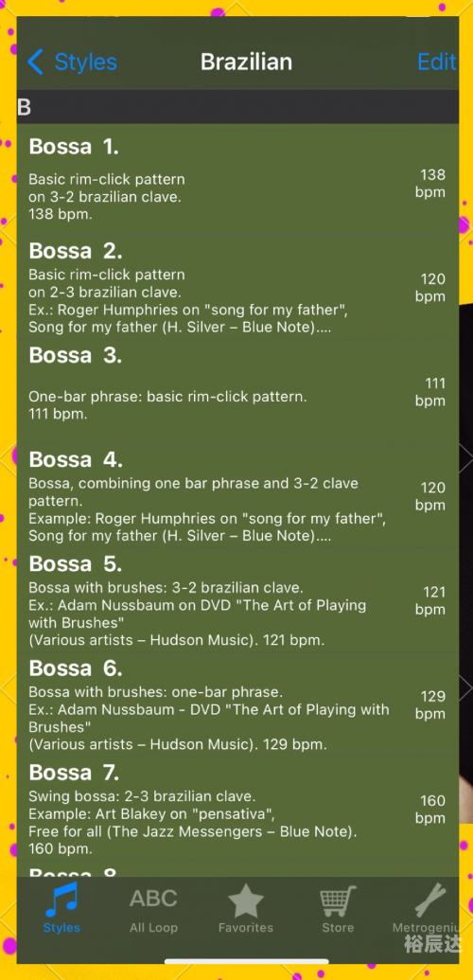Tap the ABC All Loop icon
The height and width of the screenshot is (980, 473).
click(x=153, y=899)
